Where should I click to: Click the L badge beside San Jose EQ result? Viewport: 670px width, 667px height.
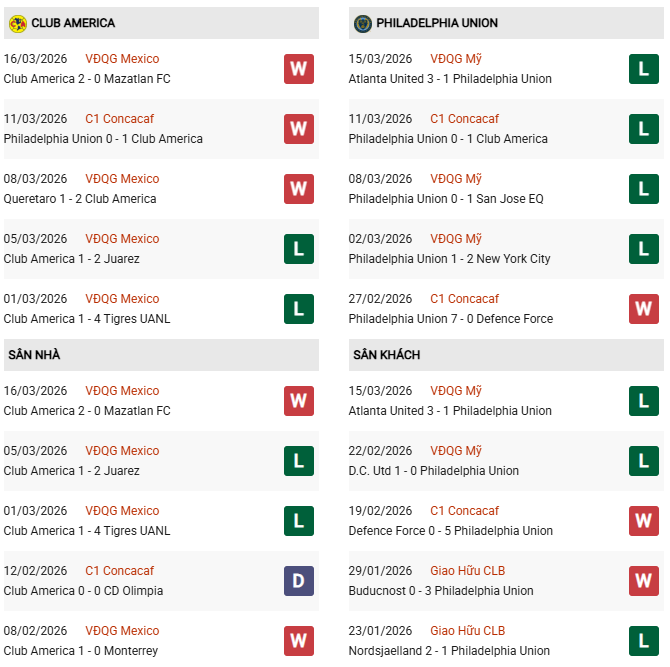coord(643,189)
